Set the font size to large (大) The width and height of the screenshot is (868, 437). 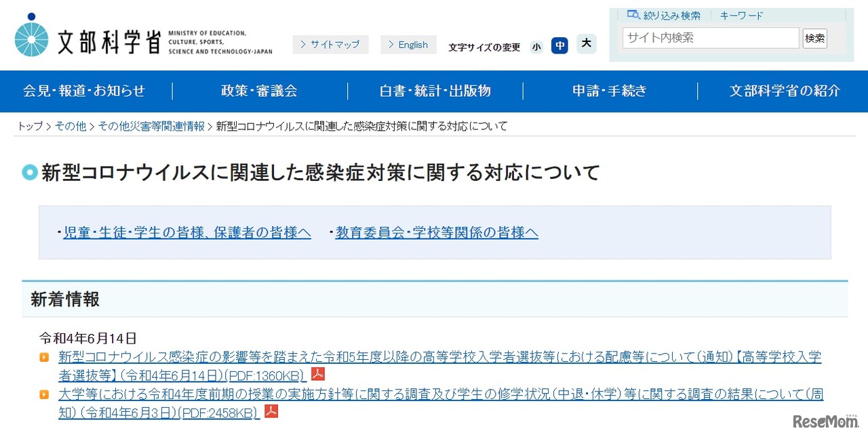pyautogui.click(x=587, y=44)
